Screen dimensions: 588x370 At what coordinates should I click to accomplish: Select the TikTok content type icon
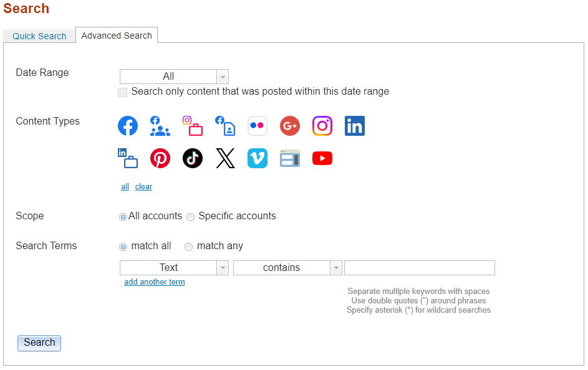coord(193,158)
